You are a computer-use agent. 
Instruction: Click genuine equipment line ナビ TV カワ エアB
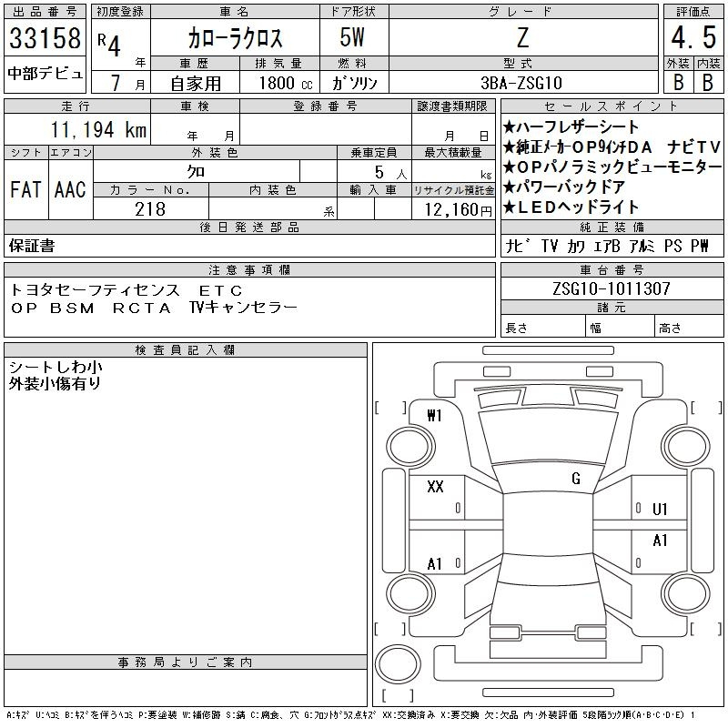pos(562,246)
